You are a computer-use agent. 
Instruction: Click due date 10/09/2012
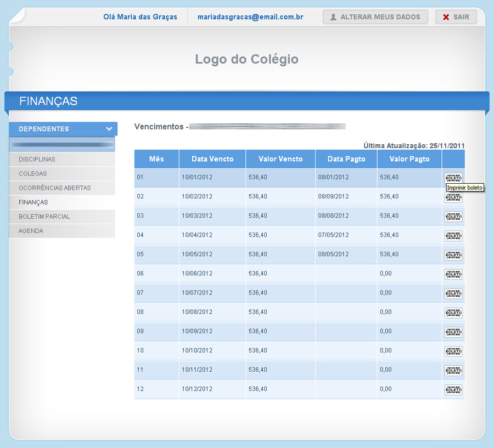point(197,331)
